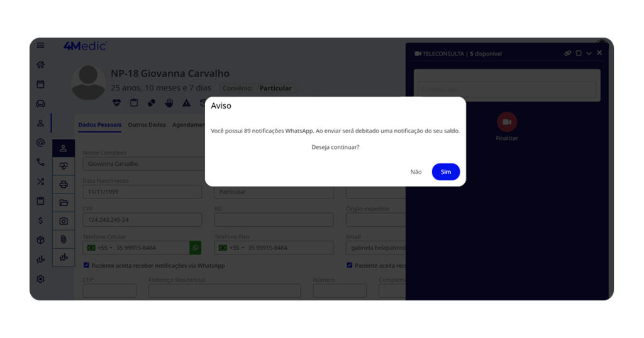Image resolution: width=644 pixels, height=338 pixels.
Task: Decline the warning with Não
Action: (416, 172)
